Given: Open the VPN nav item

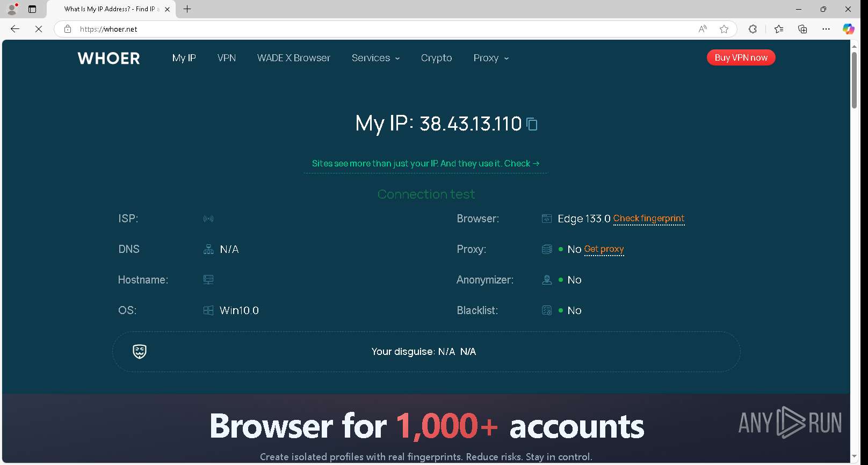Looking at the screenshot, I should 227,58.
